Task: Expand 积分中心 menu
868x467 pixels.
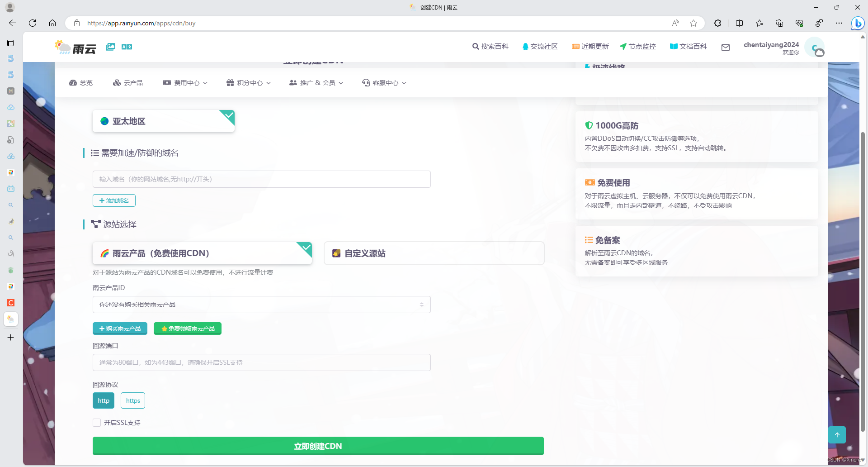Action: tap(249, 83)
